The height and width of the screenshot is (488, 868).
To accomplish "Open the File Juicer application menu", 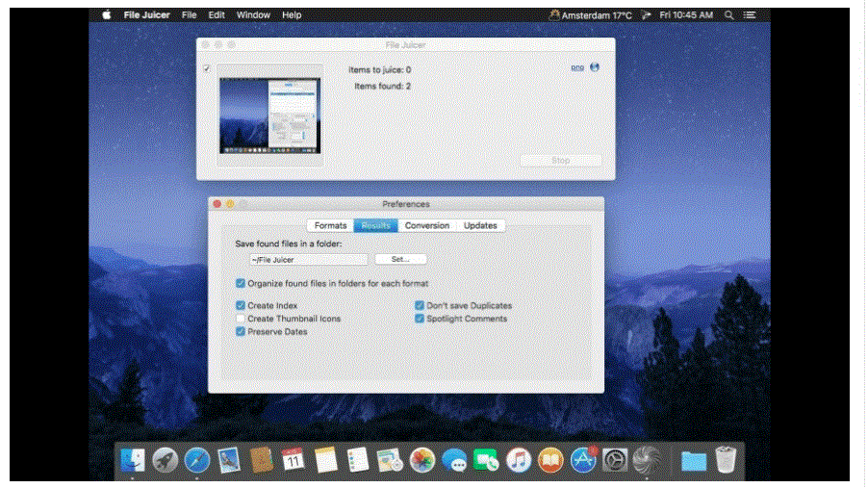I will coord(146,15).
